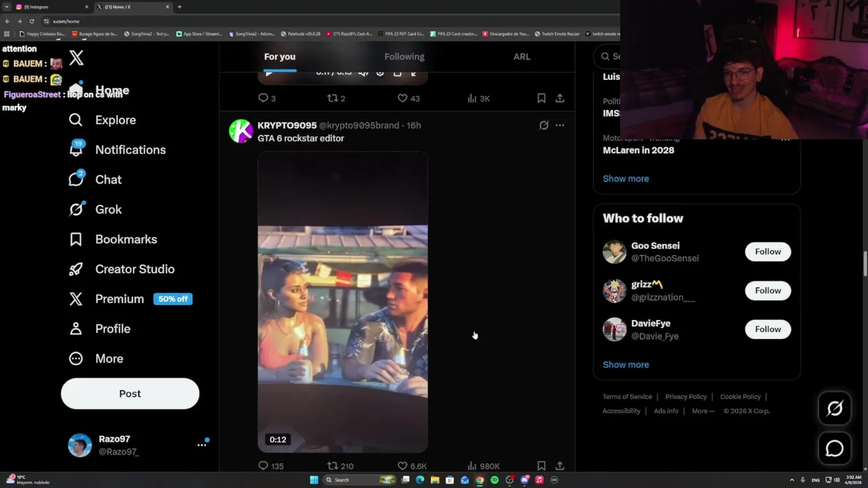Open Spotify from the taskbar

point(494,480)
